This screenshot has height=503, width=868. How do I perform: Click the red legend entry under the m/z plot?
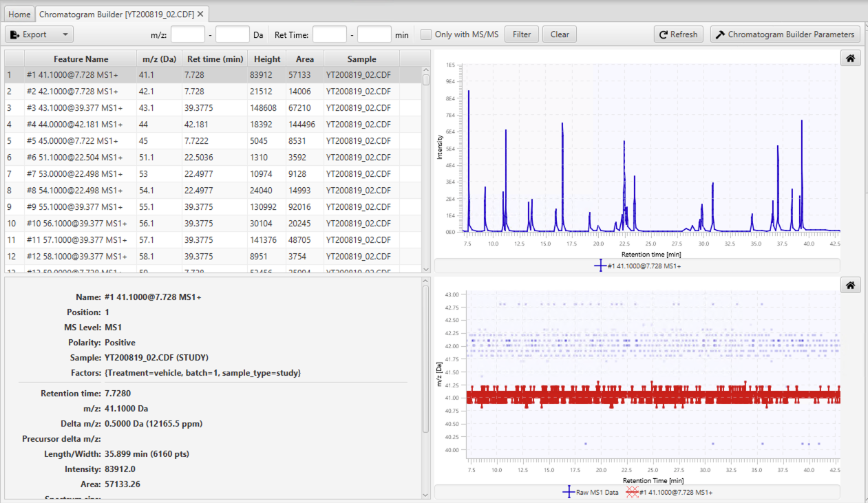669,492
